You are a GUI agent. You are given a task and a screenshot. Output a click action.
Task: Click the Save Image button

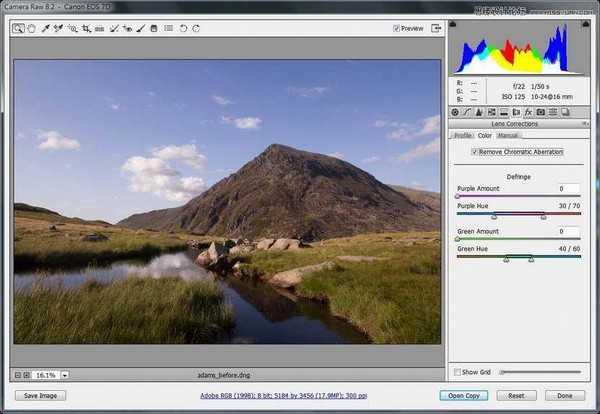pos(40,396)
